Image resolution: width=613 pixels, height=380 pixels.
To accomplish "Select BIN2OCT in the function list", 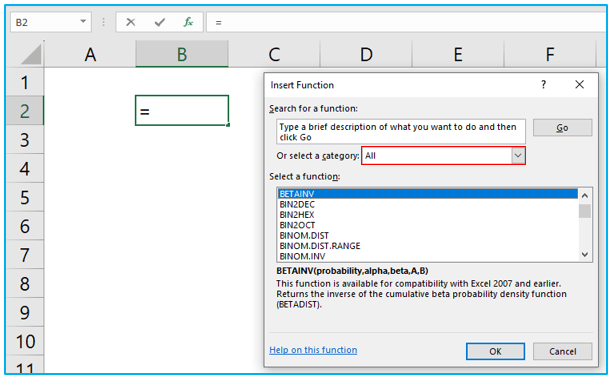I will pos(428,225).
